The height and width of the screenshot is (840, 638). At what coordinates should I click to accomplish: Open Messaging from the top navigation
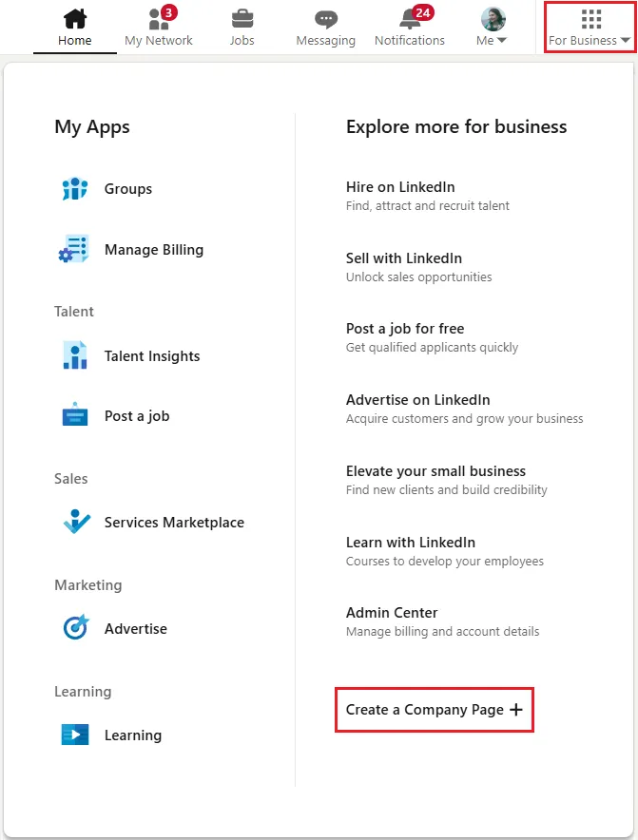[325, 26]
